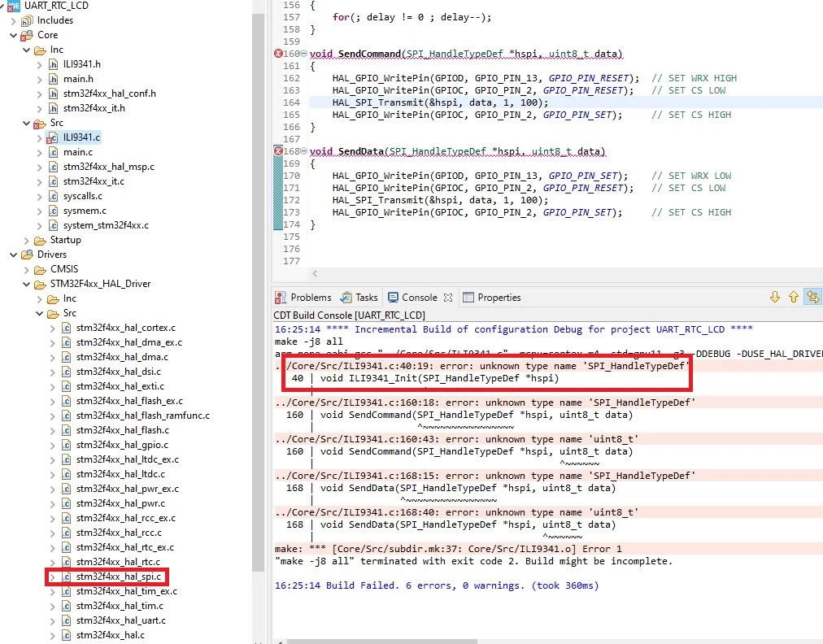Click the ILI9341.c error file icon
The image size is (823, 644).
tap(53, 138)
